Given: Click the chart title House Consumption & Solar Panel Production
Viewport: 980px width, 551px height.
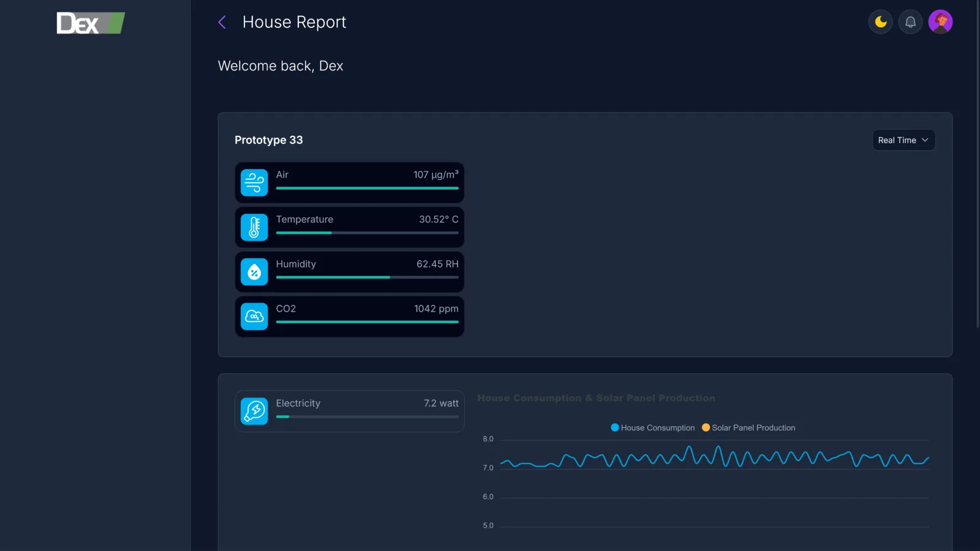Looking at the screenshot, I should click(x=596, y=398).
